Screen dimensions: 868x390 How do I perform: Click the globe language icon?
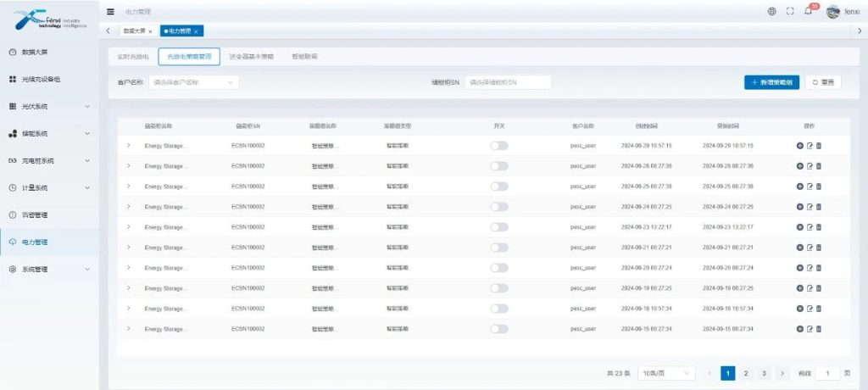(x=771, y=12)
